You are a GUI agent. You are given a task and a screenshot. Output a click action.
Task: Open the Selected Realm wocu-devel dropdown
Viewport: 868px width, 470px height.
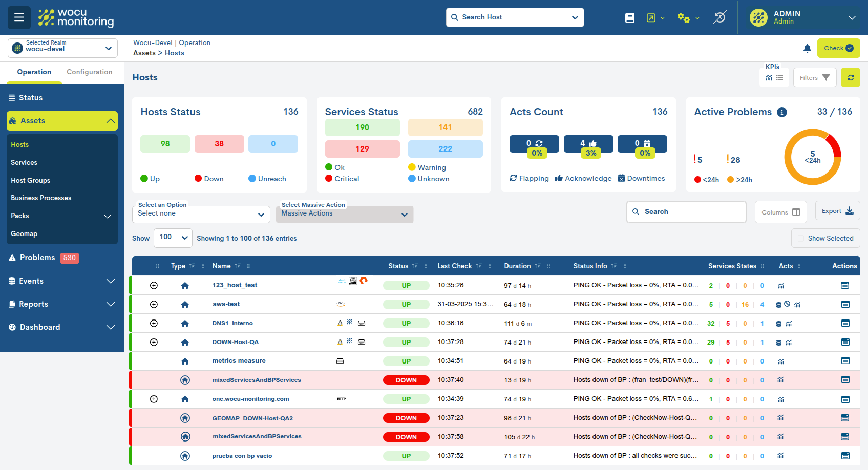(62, 48)
